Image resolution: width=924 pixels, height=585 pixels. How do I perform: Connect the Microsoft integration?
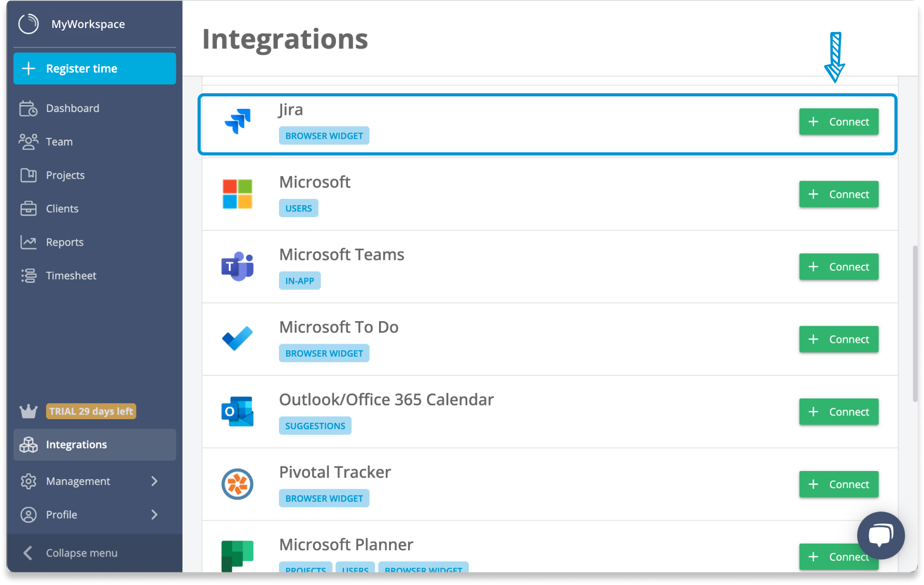(x=838, y=194)
